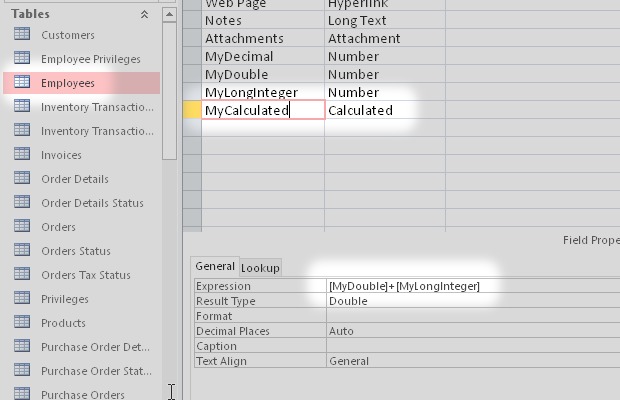The height and width of the screenshot is (400, 620).
Task: Click the Expression property field
Action: click(x=470, y=286)
